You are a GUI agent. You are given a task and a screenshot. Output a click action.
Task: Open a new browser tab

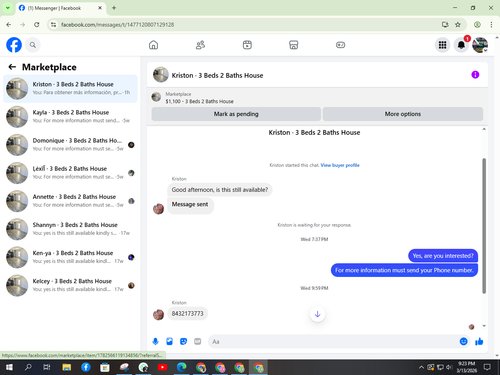114,8
